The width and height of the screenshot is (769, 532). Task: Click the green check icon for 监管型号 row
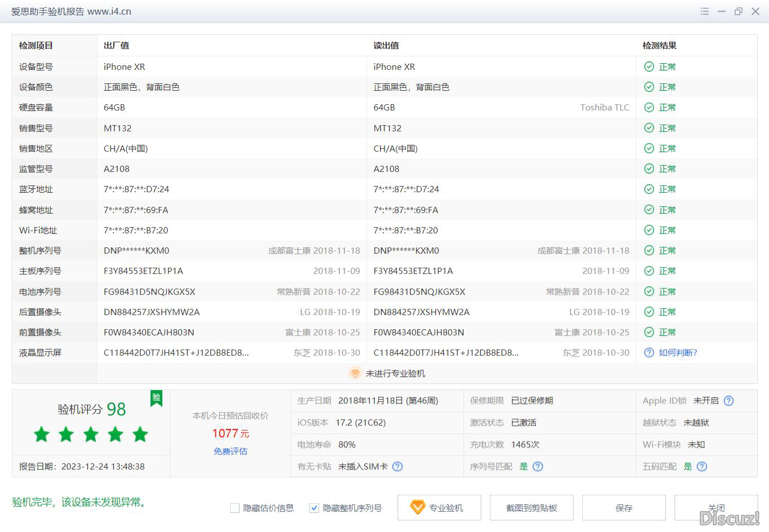pyautogui.click(x=649, y=169)
